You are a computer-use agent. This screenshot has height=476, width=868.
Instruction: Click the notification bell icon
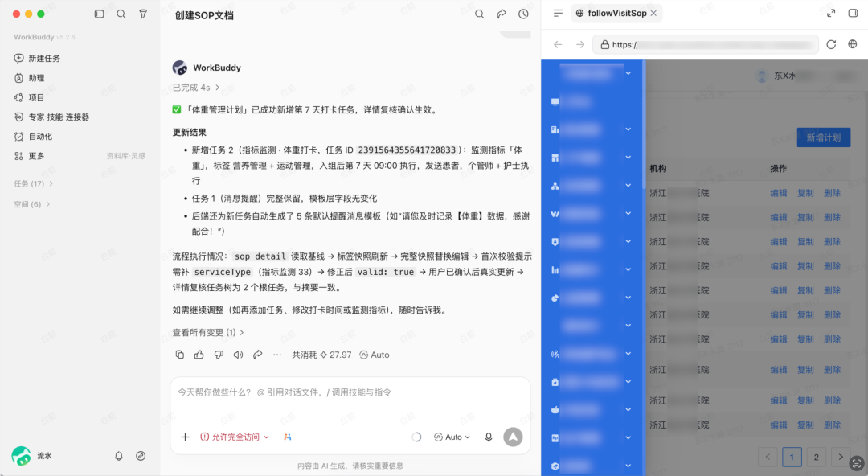(118, 456)
